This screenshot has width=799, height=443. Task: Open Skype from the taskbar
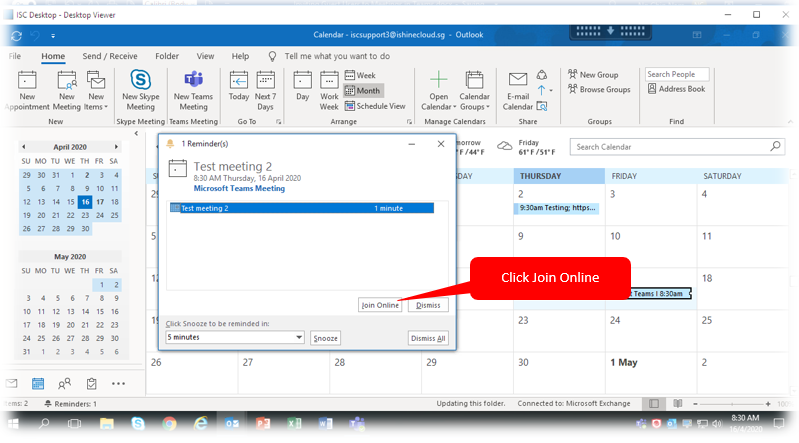pos(138,423)
